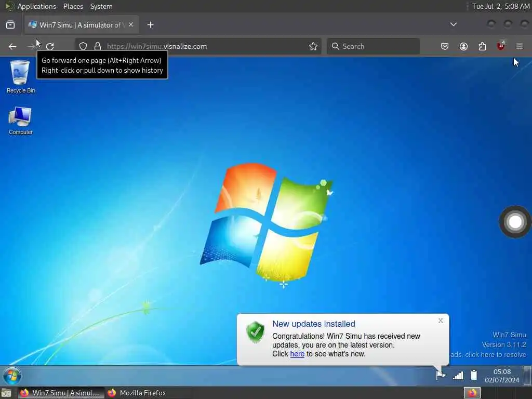Open the Computer desktop icon
532x399 pixels.
point(20,121)
